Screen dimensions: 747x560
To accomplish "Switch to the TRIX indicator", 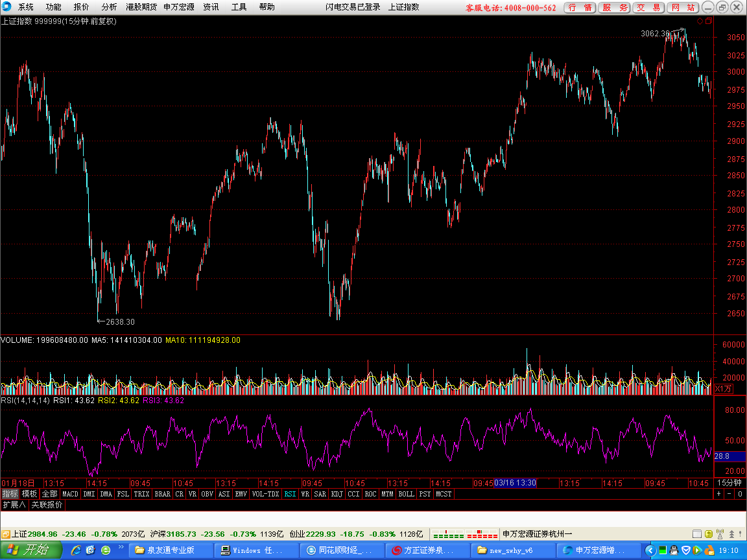I will [141, 494].
